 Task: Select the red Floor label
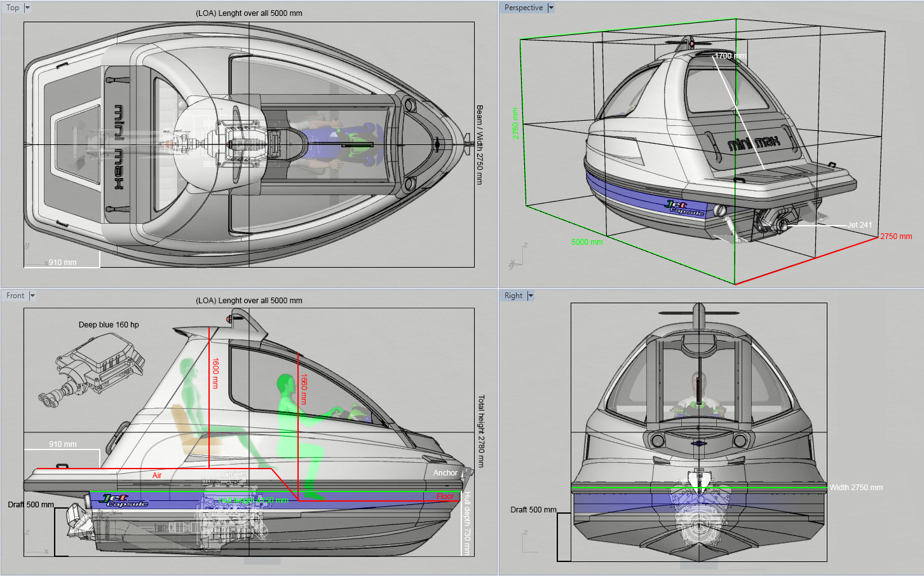(445, 497)
